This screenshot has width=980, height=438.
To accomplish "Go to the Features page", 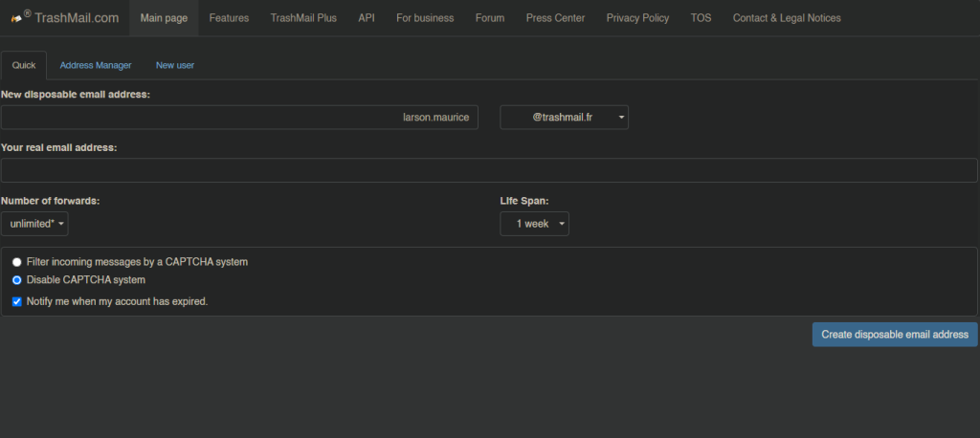I will (229, 18).
